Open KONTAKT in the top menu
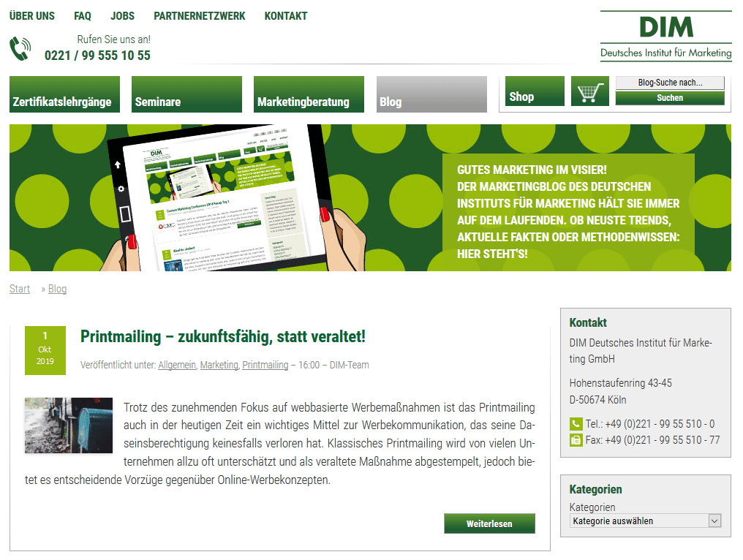Screen dimensions: 743x560 [x=286, y=16]
